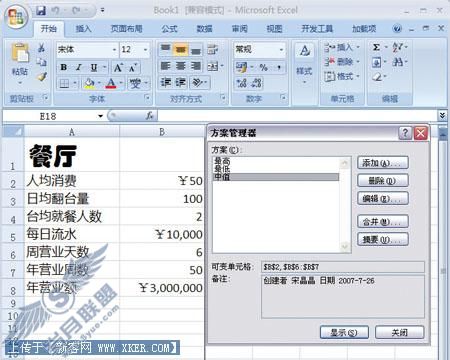Image resolution: width=450 pixels, height=360 pixels.
Task: Switch to the 开始 (Home) tab
Action: coord(49,29)
